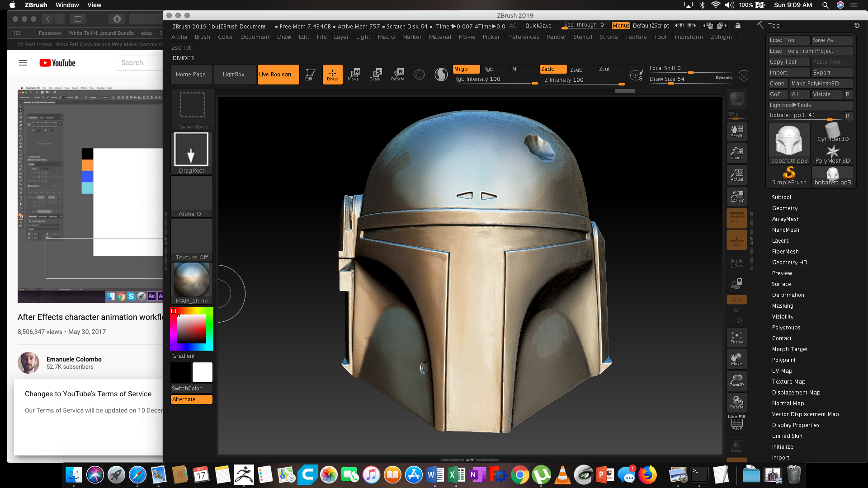Open the Material menu
Image resolution: width=868 pixels, height=488 pixels.
coord(440,37)
